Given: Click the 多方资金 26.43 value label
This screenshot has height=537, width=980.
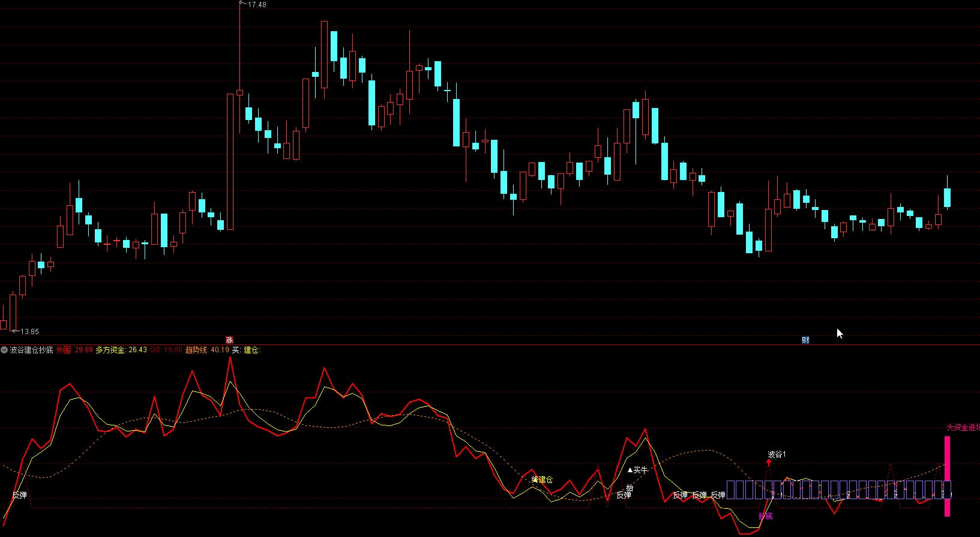Looking at the screenshot, I should click(121, 350).
